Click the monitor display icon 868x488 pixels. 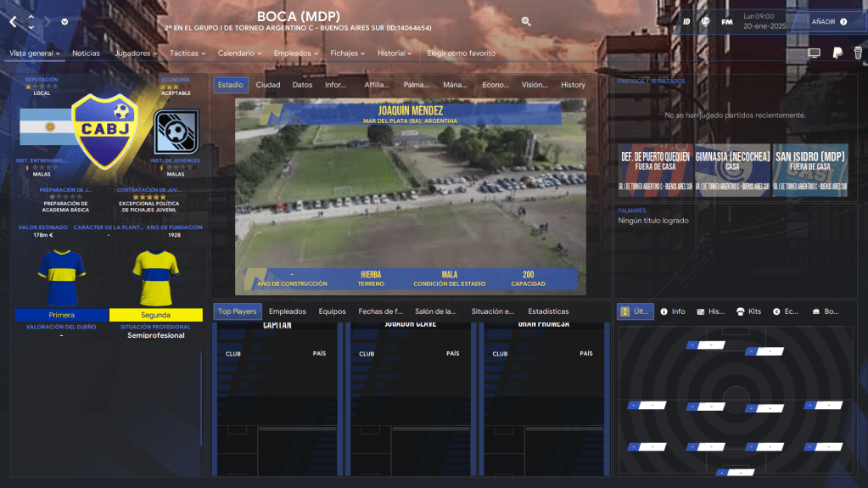coord(814,53)
